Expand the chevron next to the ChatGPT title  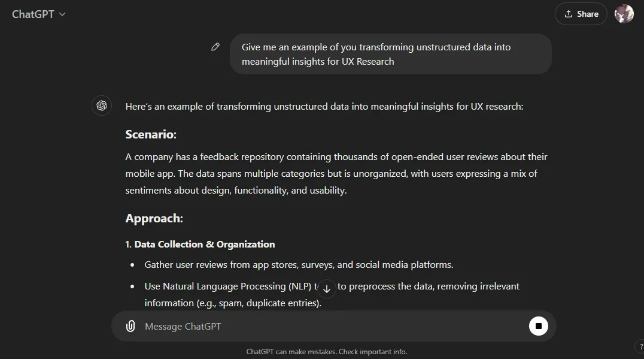click(62, 14)
